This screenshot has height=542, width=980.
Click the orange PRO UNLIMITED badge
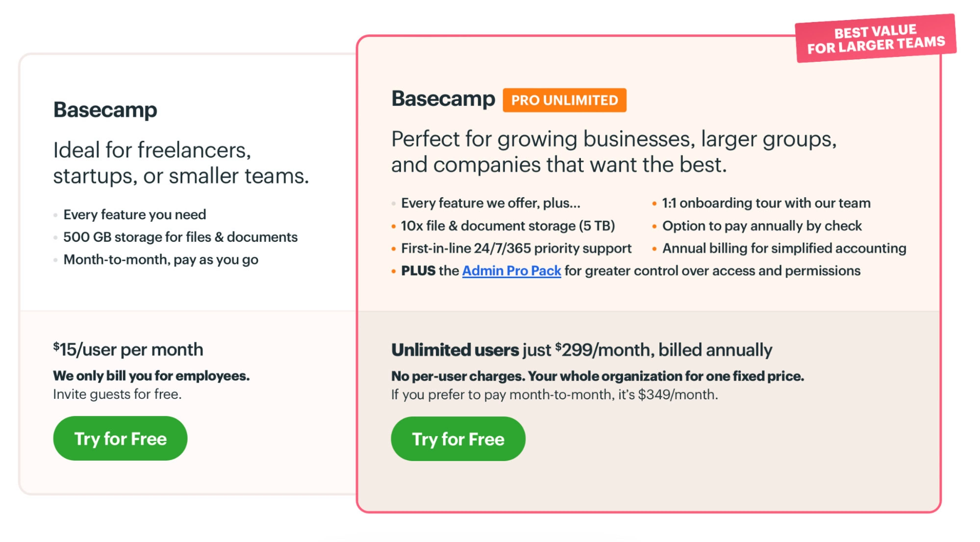click(x=564, y=100)
